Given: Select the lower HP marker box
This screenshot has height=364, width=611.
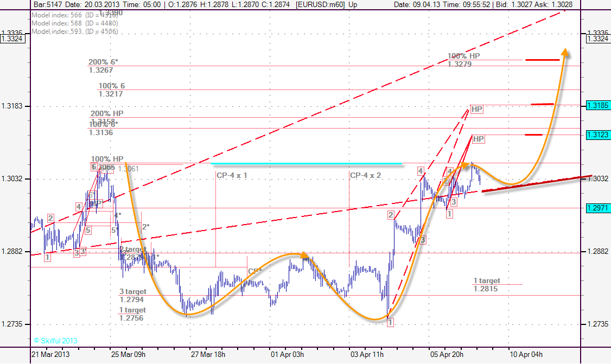Looking at the screenshot, I should pos(478,139).
